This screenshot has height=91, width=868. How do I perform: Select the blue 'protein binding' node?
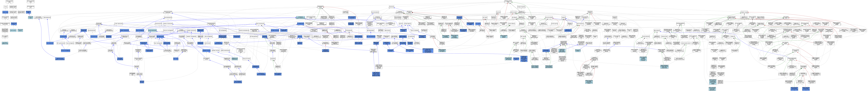[x=5, y=12]
